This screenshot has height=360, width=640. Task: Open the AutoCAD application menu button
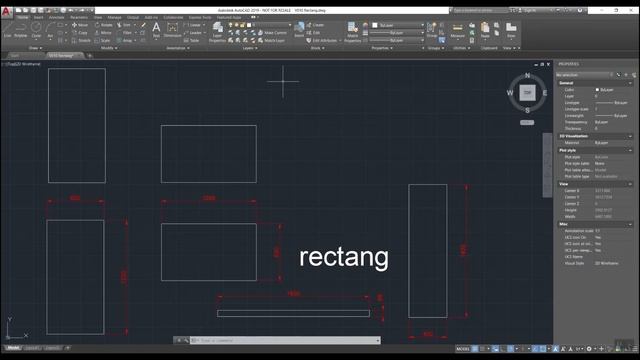coord(6,12)
